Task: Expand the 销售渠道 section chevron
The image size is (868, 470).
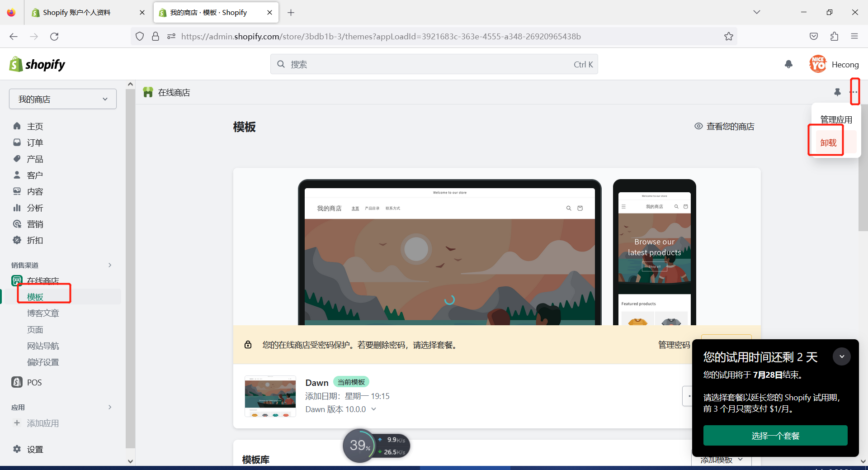Action: [x=110, y=265]
